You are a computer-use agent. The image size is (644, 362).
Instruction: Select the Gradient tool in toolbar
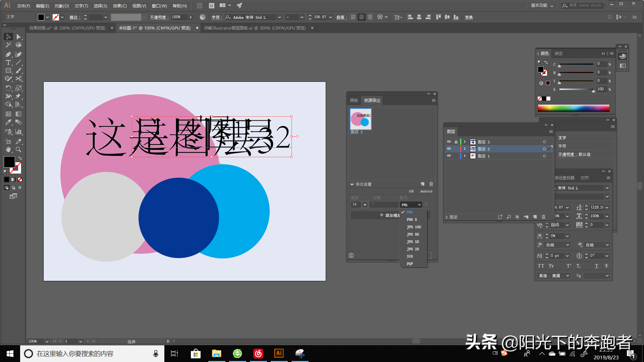point(18,115)
